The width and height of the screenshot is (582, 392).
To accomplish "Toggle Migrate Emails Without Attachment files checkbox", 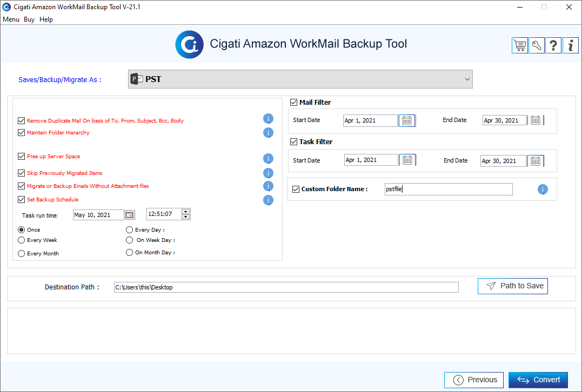I will click(x=21, y=186).
